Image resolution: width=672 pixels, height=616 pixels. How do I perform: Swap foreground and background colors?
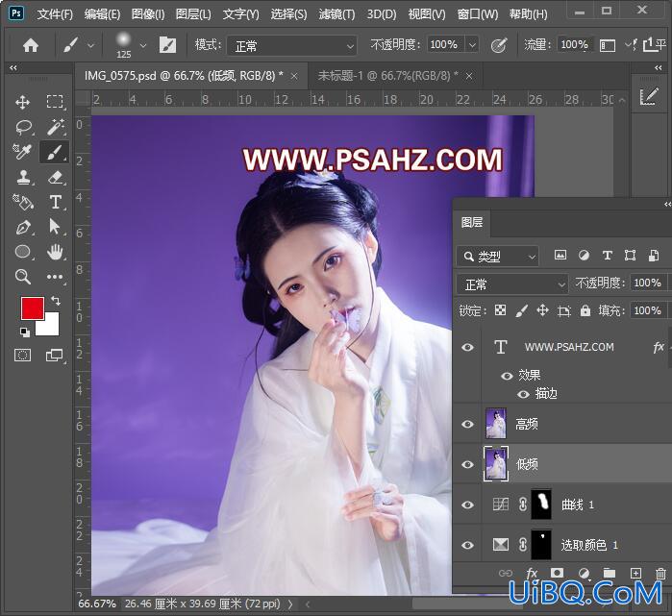tap(56, 300)
